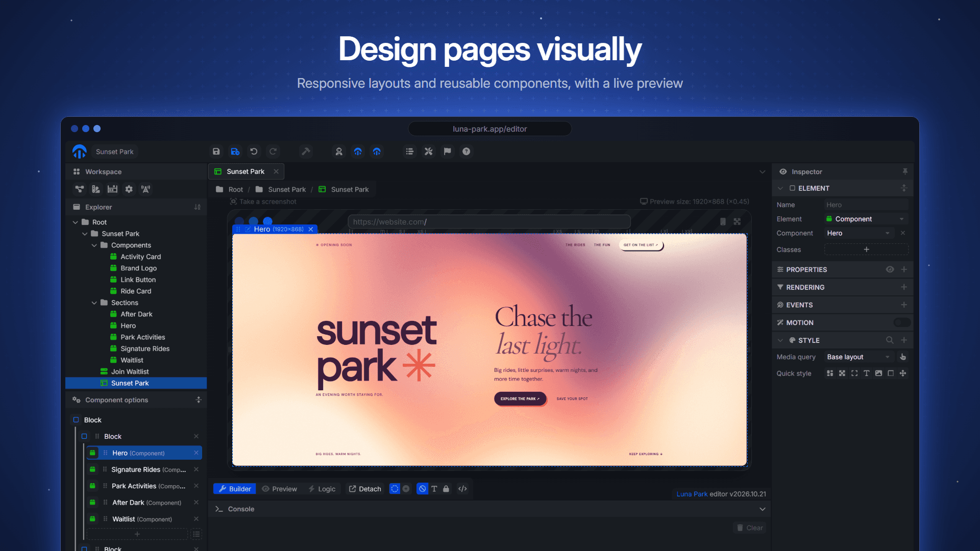Open the help question mark icon
This screenshot has width=980, height=551.
466,152
